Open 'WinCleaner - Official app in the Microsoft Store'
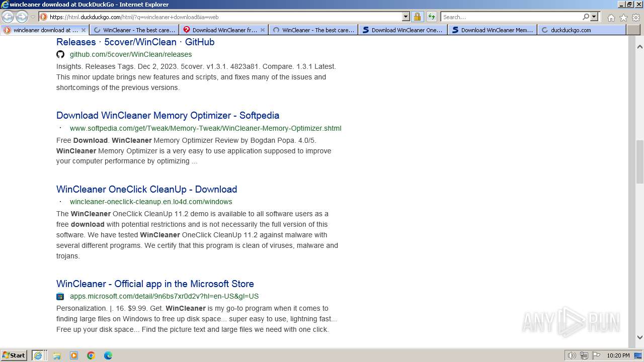Viewport: 644px width, 362px height. [x=155, y=284]
